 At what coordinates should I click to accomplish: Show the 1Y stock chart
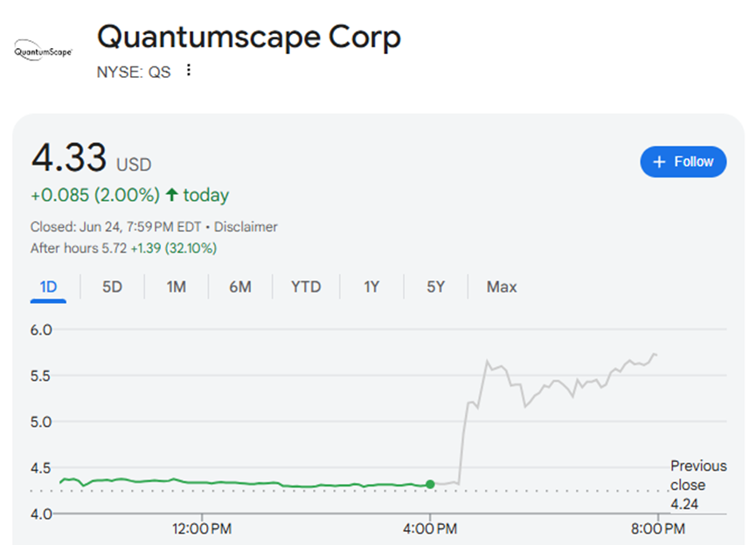click(371, 286)
